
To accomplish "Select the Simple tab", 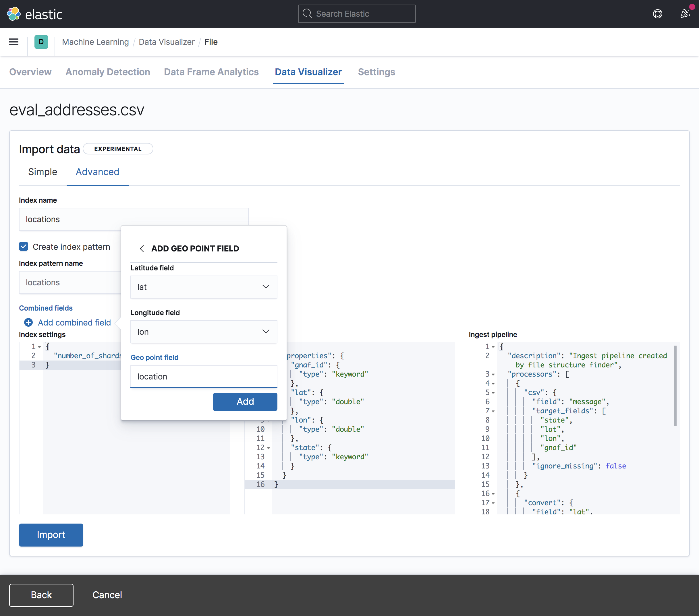I will (x=43, y=172).
